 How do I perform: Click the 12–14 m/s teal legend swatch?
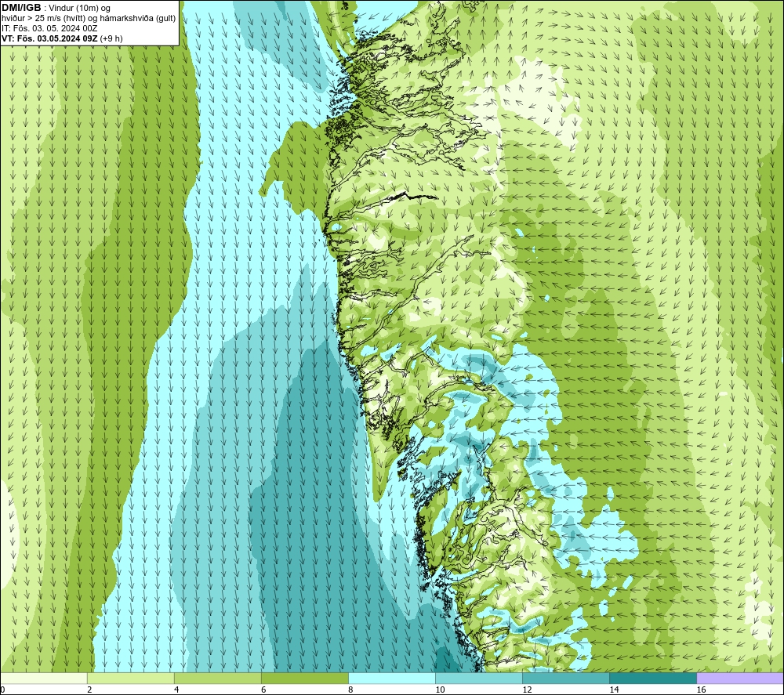[x=566, y=679]
